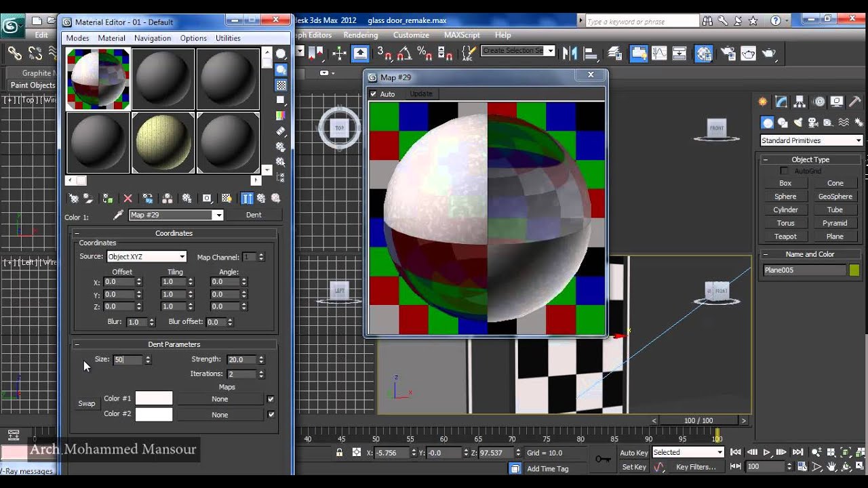Open the Key Filters dialog button
Viewport: 868px width, 488px height.
pos(696,467)
